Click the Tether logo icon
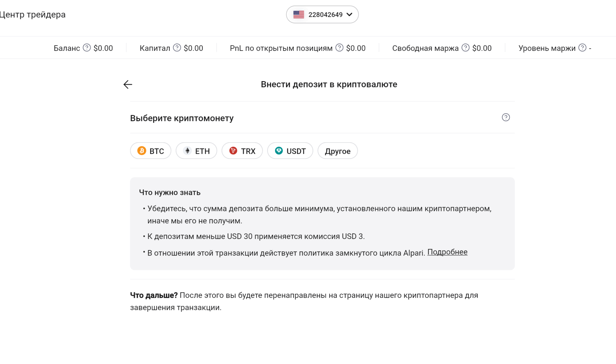The height and width of the screenshot is (364, 616). tap(279, 151)
